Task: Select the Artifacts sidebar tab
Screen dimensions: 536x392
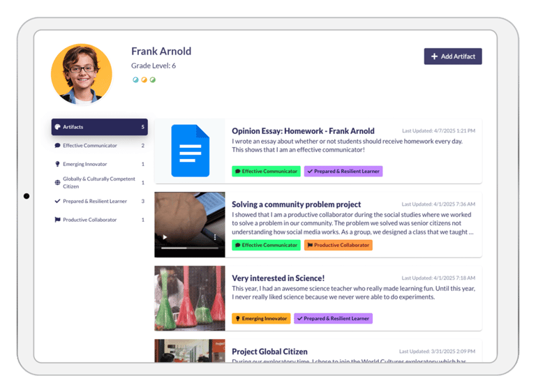Action: point(99,127)
